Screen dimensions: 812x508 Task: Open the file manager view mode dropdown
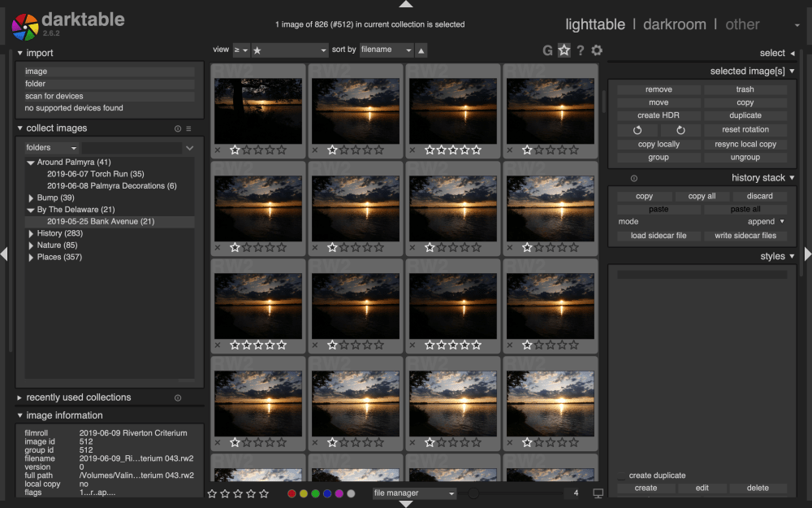coord(414,493)
